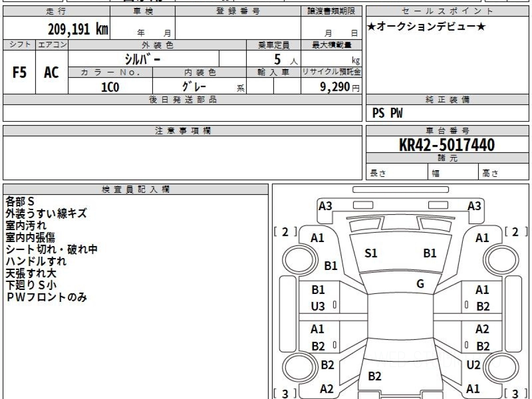Select the 検査員記入欄 header

coord(136,189)
